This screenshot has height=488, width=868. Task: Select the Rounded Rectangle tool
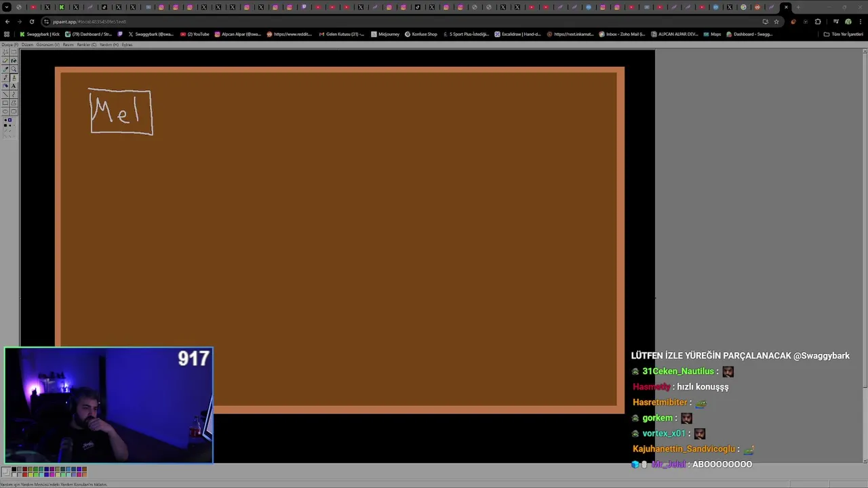tap(14, 111)
